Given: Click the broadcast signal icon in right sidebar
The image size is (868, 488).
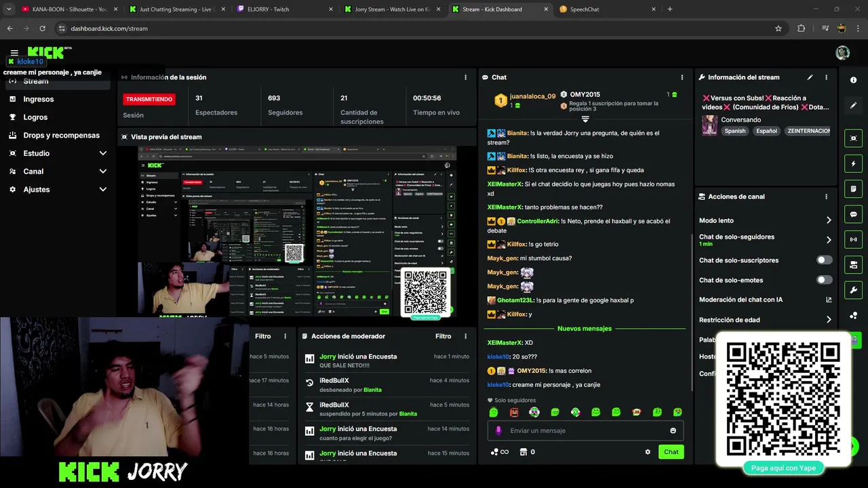Looking at the screenshot, I should (853, 239).
